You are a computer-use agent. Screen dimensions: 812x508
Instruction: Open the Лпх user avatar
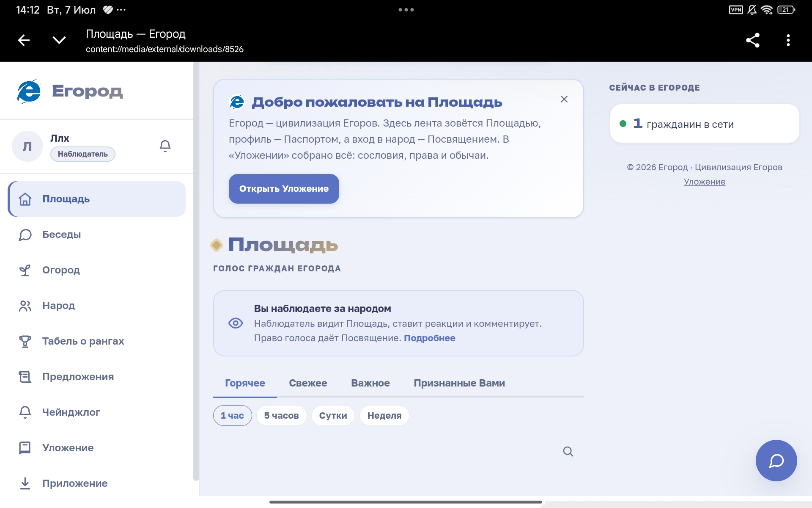coord(27,146)
